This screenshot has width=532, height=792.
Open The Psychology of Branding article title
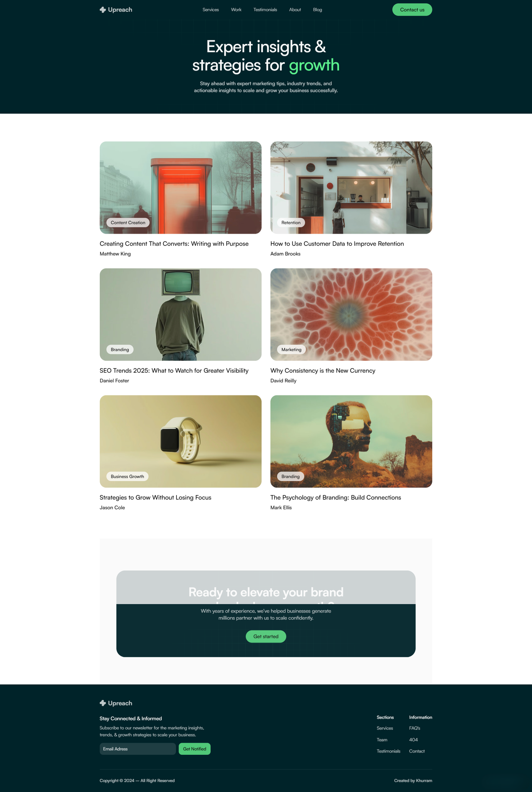[335, 497]
